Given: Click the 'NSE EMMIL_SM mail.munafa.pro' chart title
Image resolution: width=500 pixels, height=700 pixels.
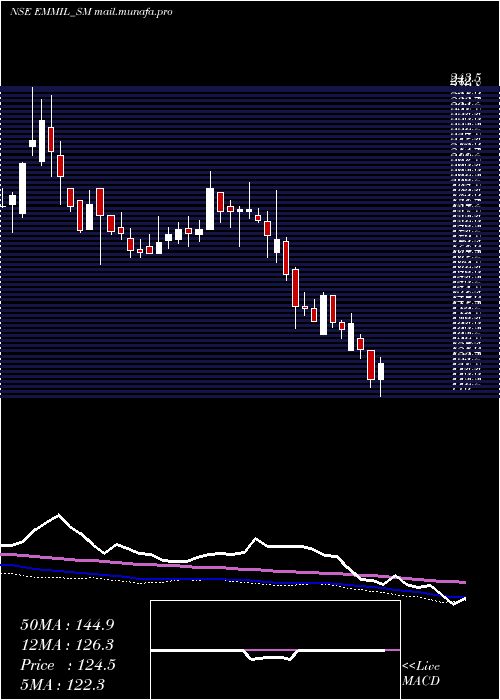Looking at the screenshot, I should (91, 12).
